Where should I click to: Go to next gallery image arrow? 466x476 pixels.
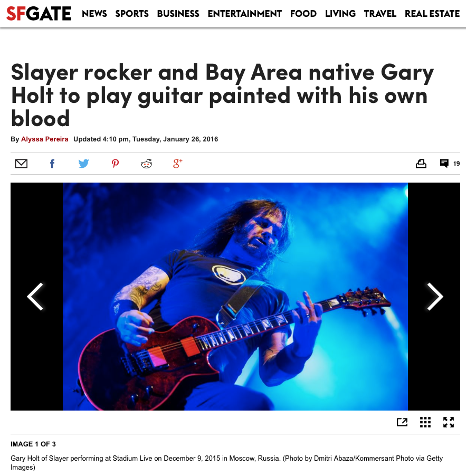click(x=435, y=297)
